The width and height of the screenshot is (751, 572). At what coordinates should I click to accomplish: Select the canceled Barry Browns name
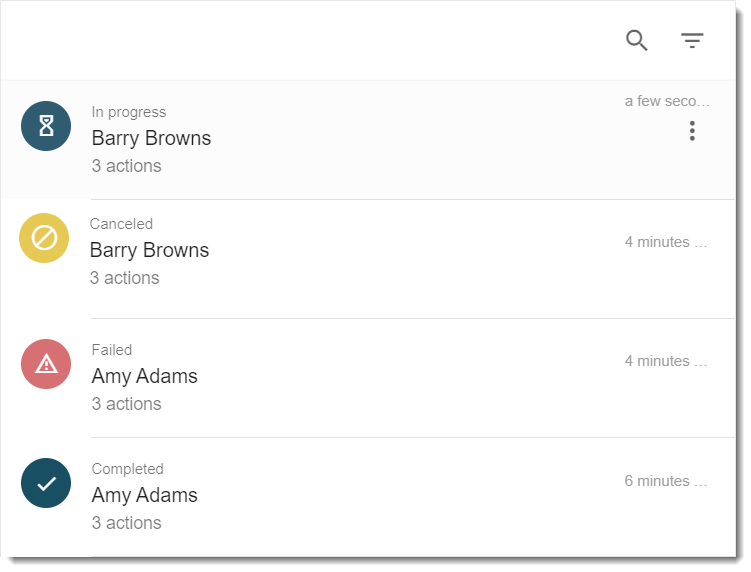tap(149, 250)
